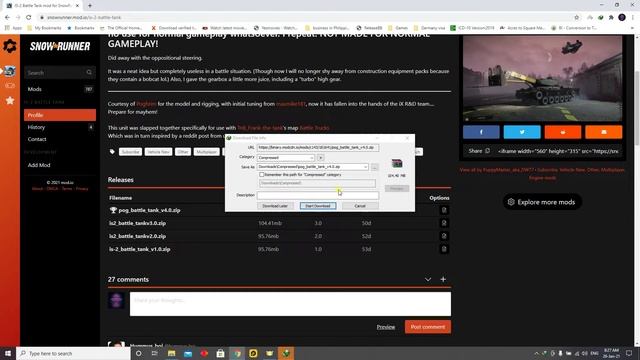Switch to the IS-2 Battle Tank browser tab
Viewport: 640px width, 360px height.
click(x=42, y=6)
